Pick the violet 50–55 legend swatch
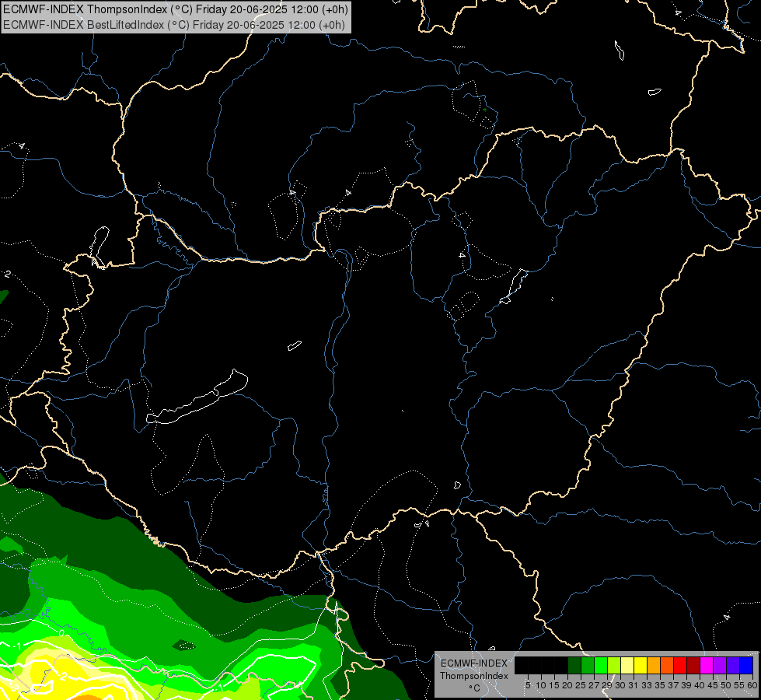Screen dimensions: 761x700 coord(733,665)
